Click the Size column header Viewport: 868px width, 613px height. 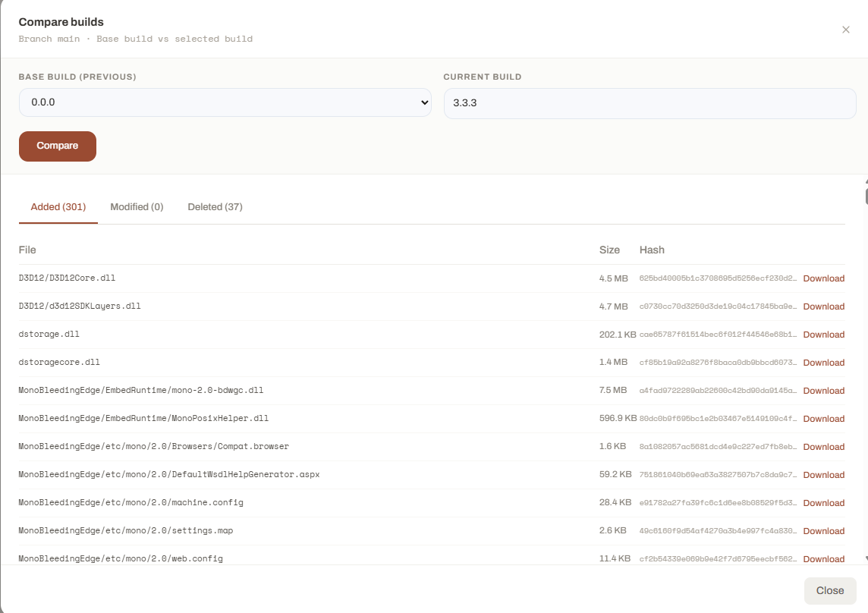(x=609, y=250)
